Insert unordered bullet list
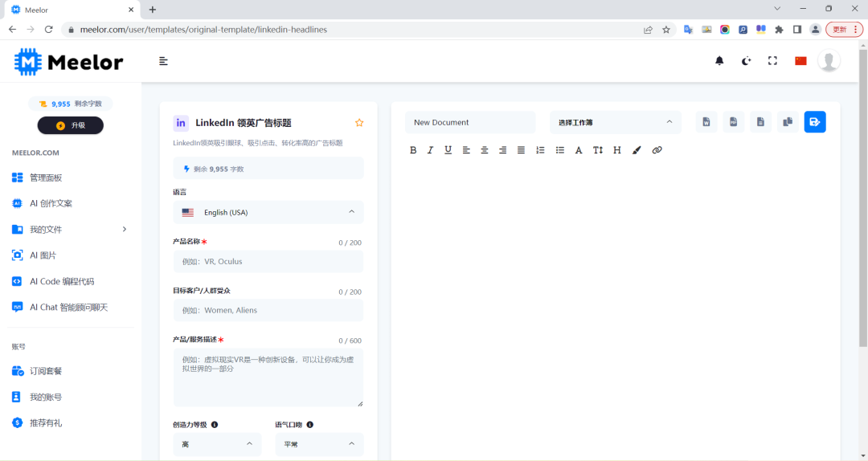The width and height of the screenshot is (868, 461). point(560,150)
